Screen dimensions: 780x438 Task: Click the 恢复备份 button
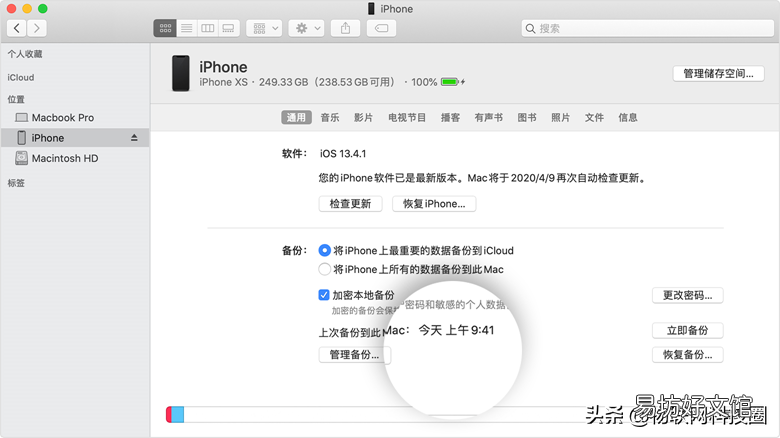coord(687,355)
